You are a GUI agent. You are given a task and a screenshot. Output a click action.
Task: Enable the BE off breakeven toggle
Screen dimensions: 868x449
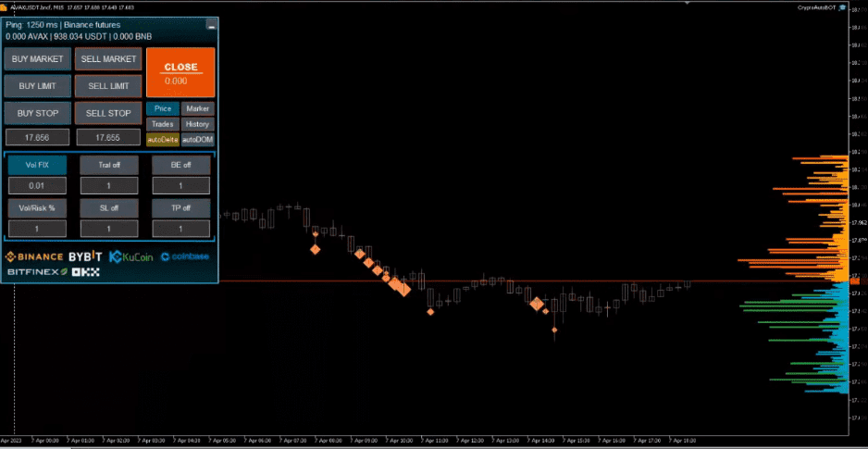point(180,165)
